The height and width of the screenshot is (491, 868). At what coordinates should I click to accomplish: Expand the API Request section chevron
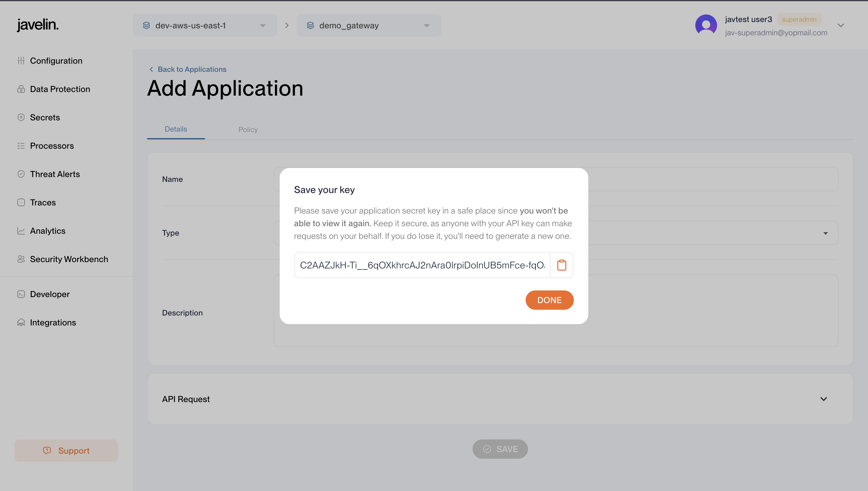[x=823, y=399]
